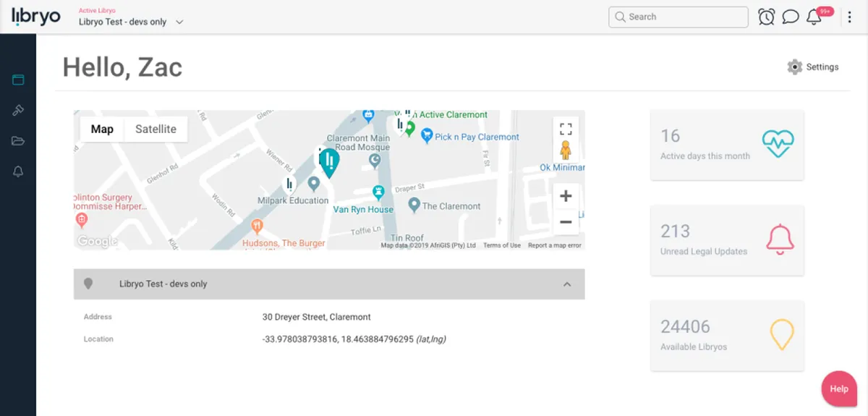Click the Address label

98,317
